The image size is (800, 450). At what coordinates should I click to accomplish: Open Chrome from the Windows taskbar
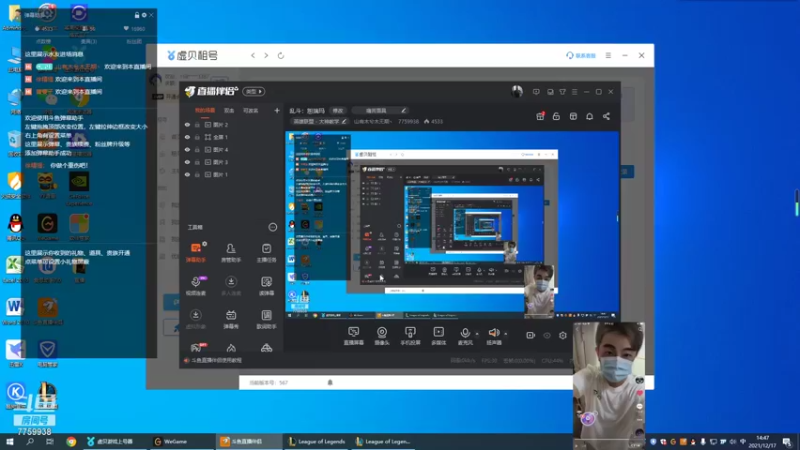pyautogui.click(x=71, y=441)
